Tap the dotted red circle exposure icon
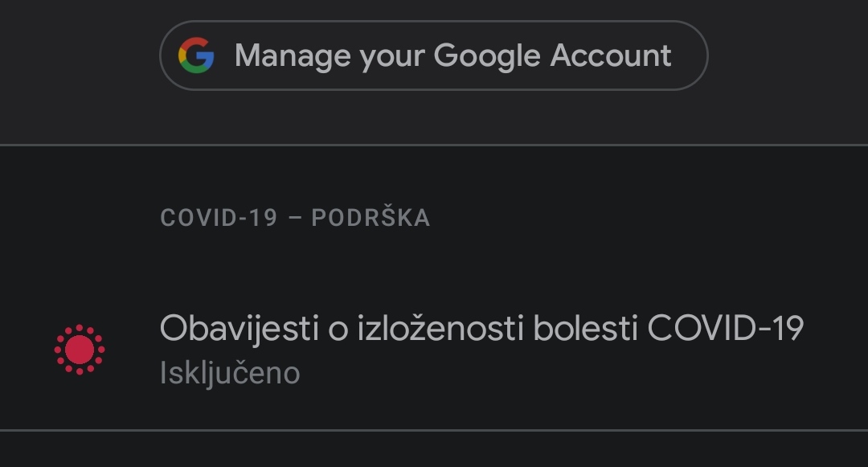The image size is (868, 467). pos(80,350)
